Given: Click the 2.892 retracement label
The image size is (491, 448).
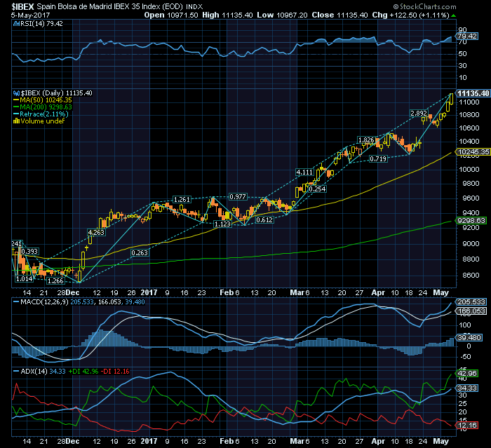Looking at the screenshot, I should (419, 113).
